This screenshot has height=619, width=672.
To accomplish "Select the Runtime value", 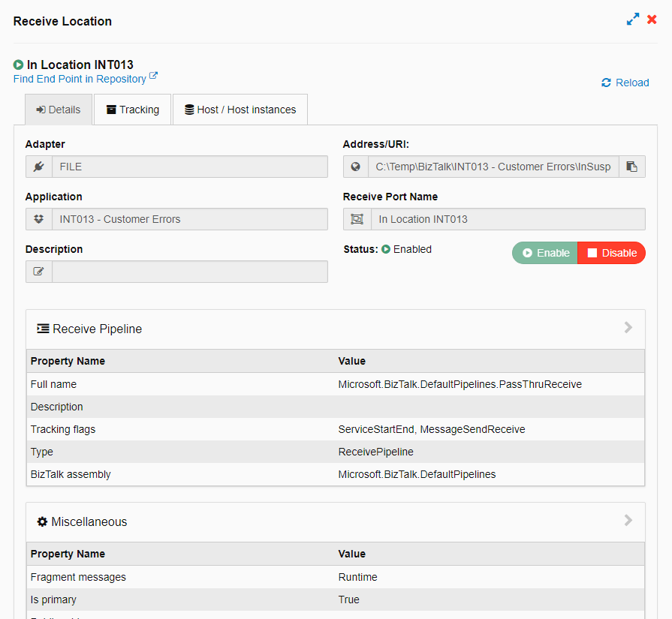I will [358, 577].
